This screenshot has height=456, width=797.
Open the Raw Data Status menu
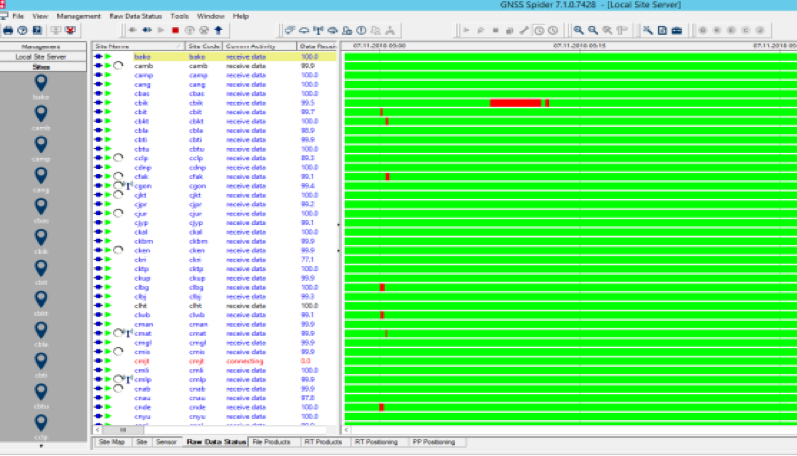tap(135, 17)
